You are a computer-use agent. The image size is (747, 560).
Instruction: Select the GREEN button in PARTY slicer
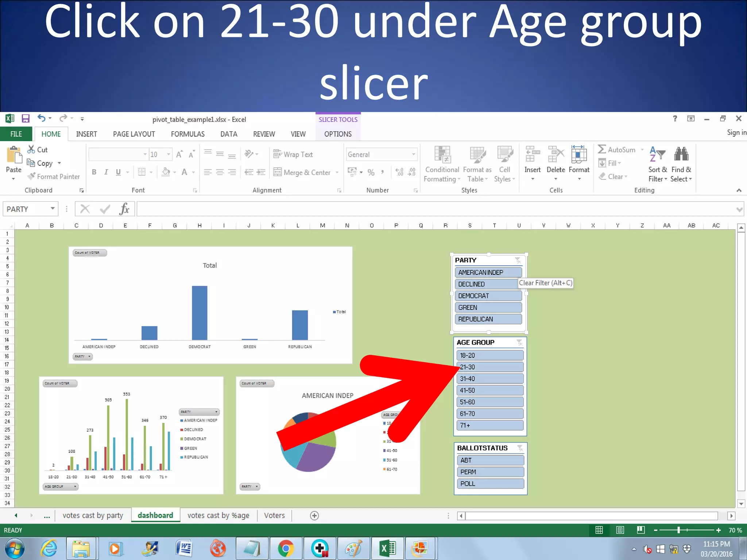coord(488,307)
